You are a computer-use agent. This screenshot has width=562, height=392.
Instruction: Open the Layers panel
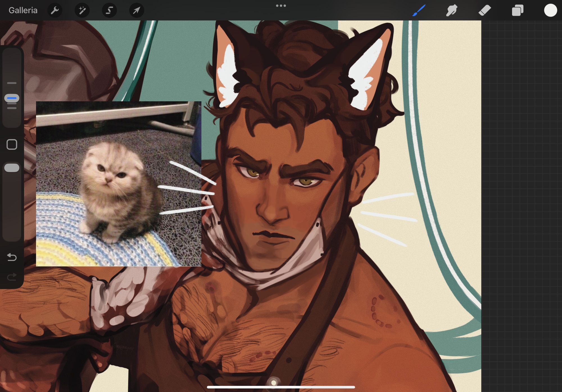(x=517, y=11)
